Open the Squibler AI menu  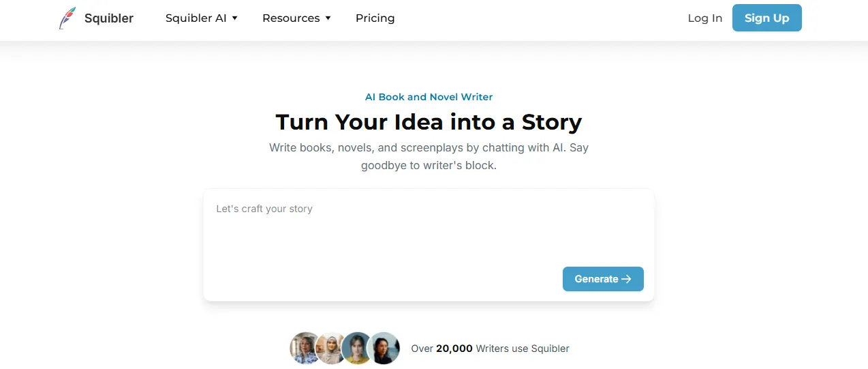tap(196, 18)
